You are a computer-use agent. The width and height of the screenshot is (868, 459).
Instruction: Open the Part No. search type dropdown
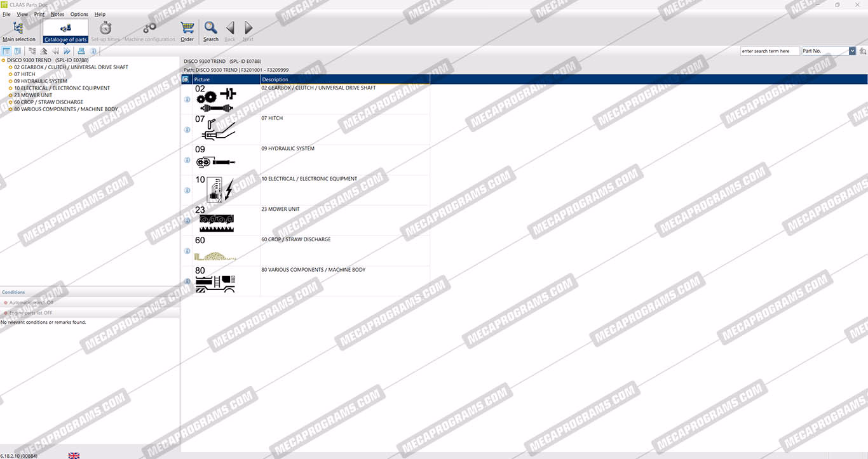click(x=853, y=51)
